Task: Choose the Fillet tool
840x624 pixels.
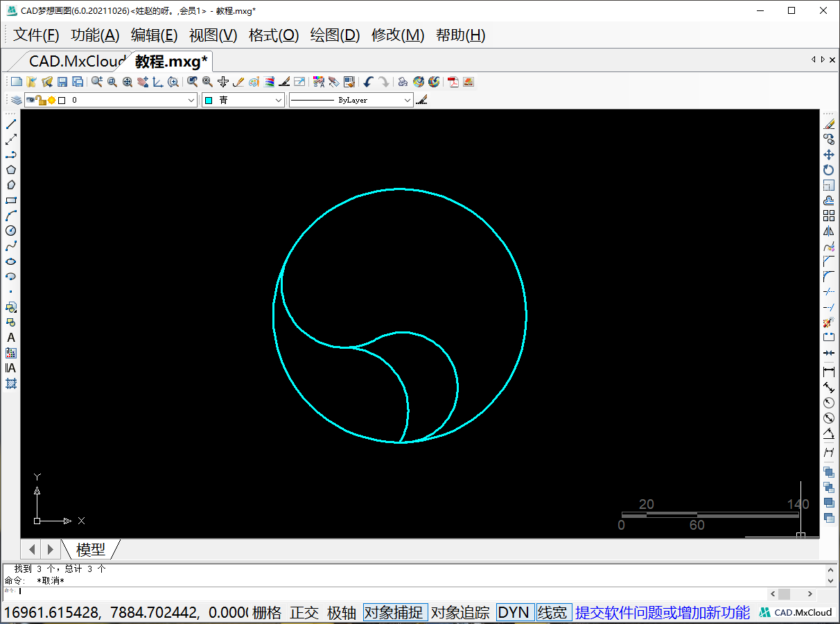Action: [829, 277]
